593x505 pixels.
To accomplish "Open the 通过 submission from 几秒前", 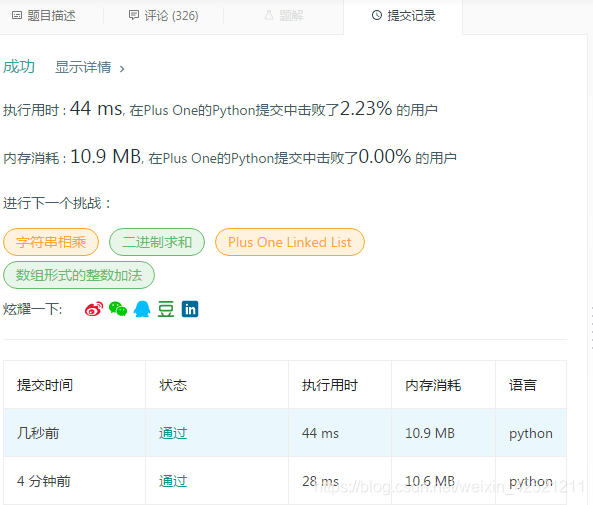I will tap(173, 433).
